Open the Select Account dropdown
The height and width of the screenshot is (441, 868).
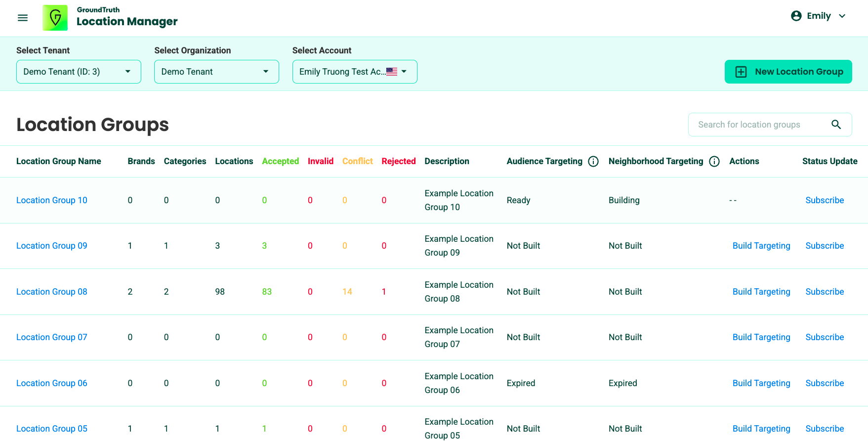click(354, 72)
